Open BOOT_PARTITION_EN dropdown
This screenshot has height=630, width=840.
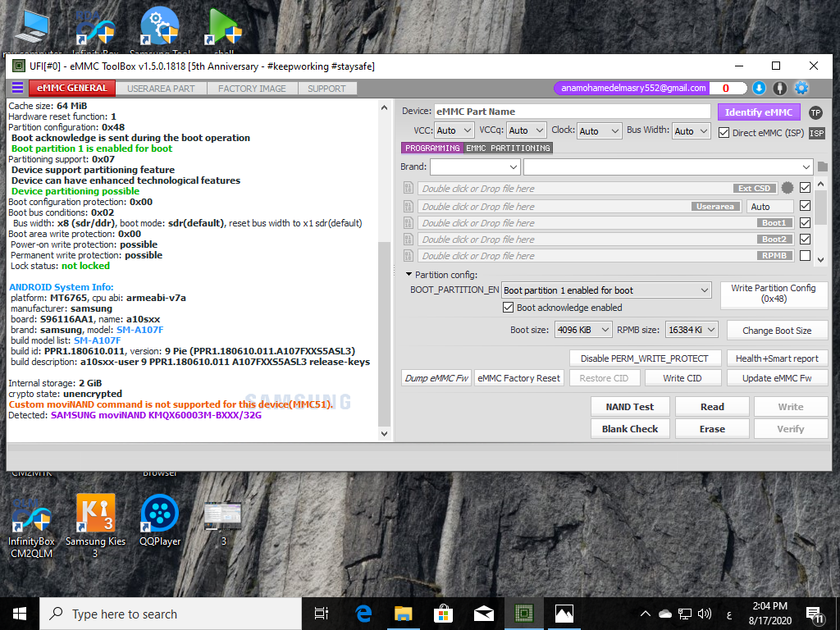pos(606,290)
